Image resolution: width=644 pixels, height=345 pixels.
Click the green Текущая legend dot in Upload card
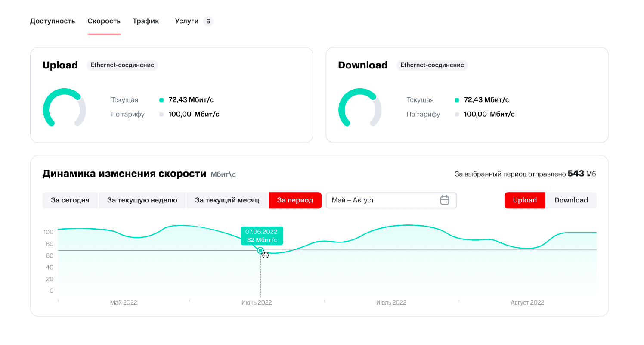[x=161, y=100]
